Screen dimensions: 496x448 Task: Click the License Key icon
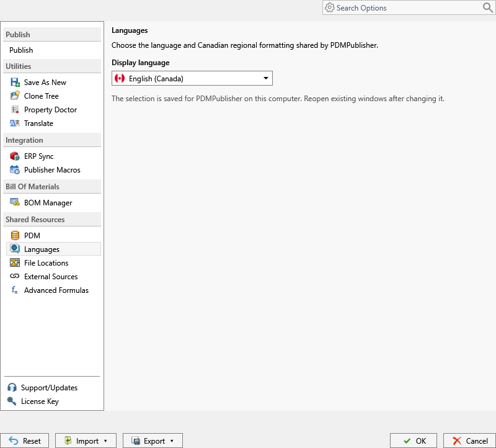coord(12,401)
